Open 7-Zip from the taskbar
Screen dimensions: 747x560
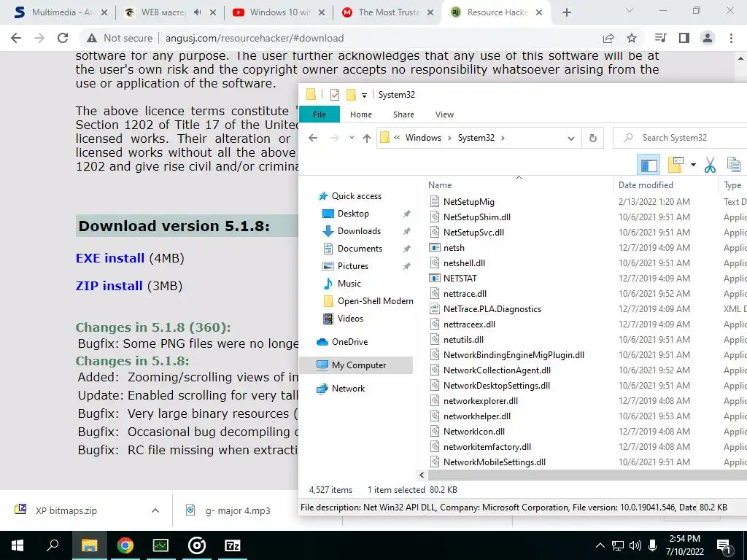[x=233, y=545]
